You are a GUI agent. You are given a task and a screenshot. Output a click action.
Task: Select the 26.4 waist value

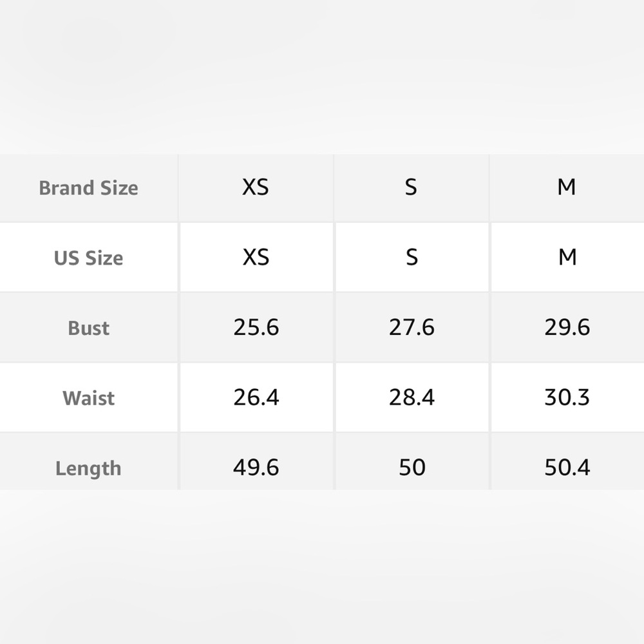pos(256,397)
